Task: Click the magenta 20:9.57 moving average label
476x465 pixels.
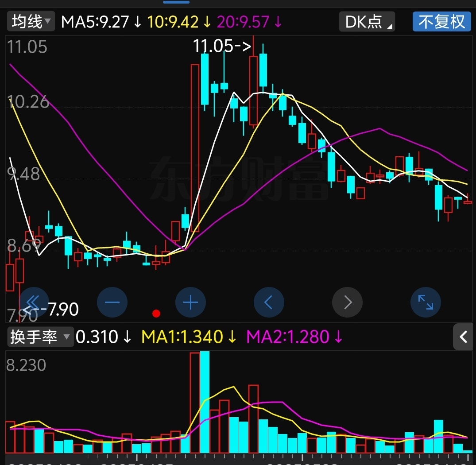Action: [243, 22]
